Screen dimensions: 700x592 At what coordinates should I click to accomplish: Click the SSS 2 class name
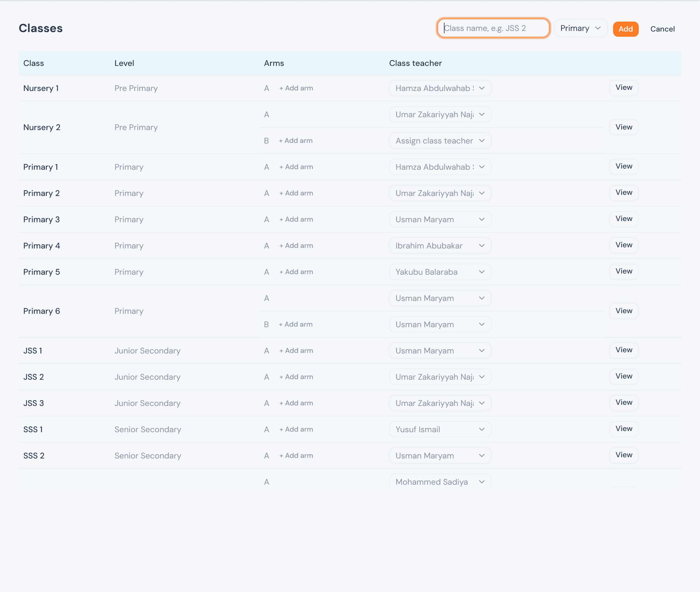(x=34, y=456)
